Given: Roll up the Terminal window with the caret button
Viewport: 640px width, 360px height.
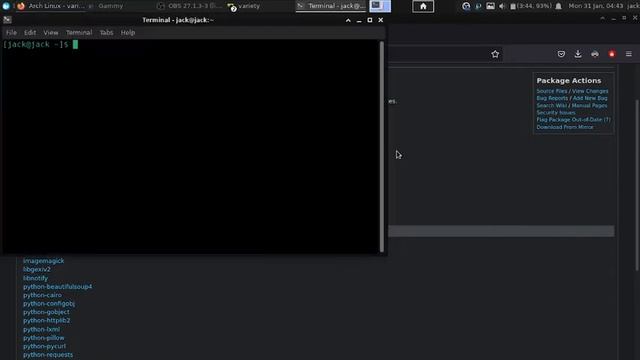Looking at the screenshot, I should 348,20.
